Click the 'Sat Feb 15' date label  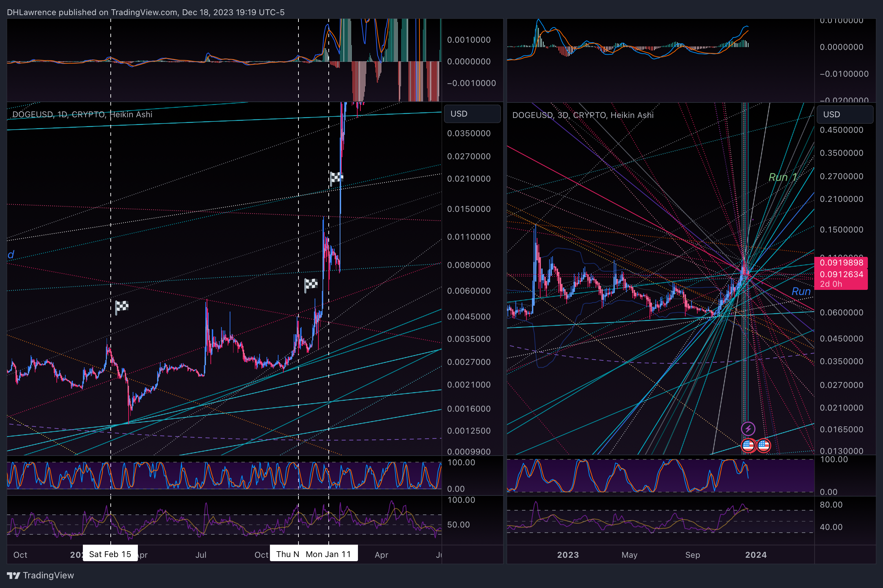(110, 554)
